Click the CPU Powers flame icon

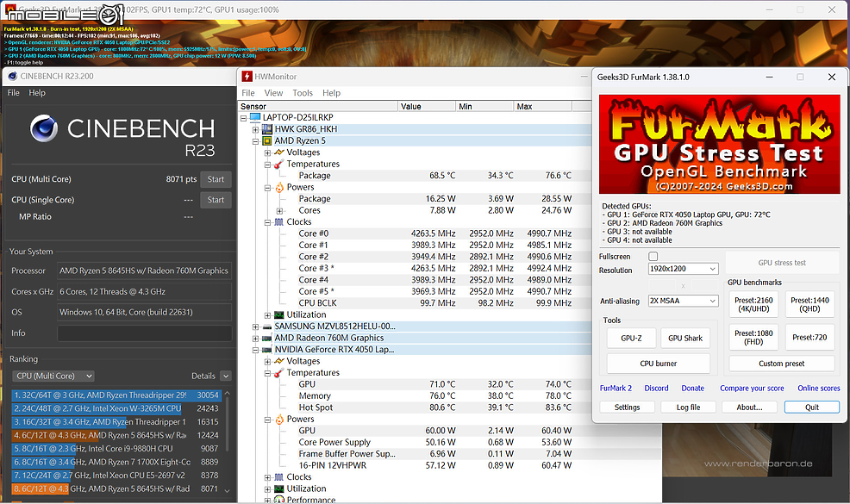click(x=279, y=187)
